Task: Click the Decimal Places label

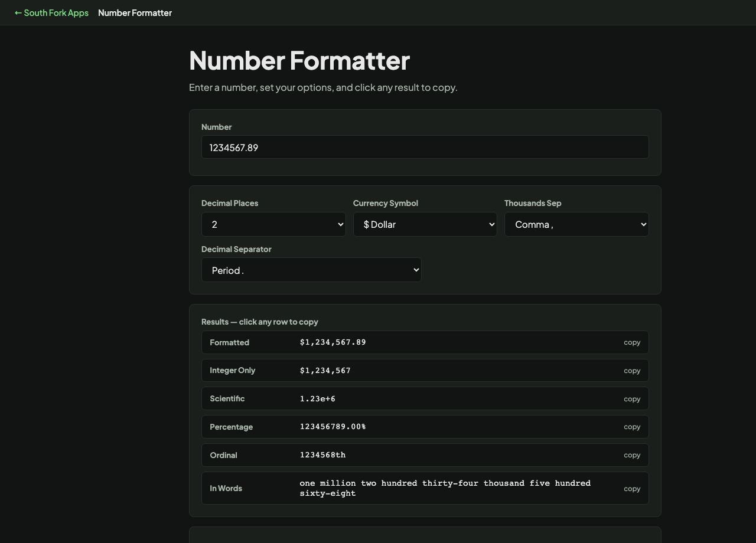Action: (230, 203)
